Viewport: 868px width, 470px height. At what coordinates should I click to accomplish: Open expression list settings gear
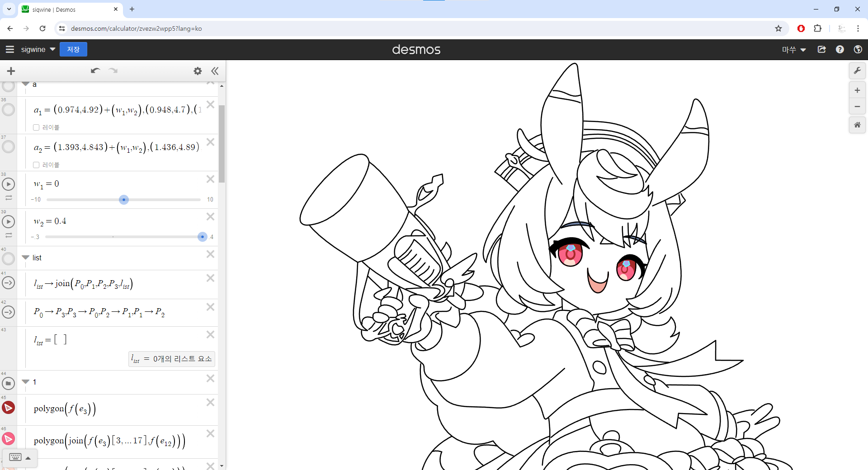198,71
